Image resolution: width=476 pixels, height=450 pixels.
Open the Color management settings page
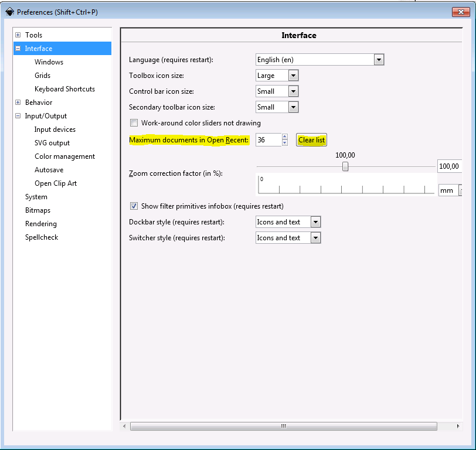(64, 156)
